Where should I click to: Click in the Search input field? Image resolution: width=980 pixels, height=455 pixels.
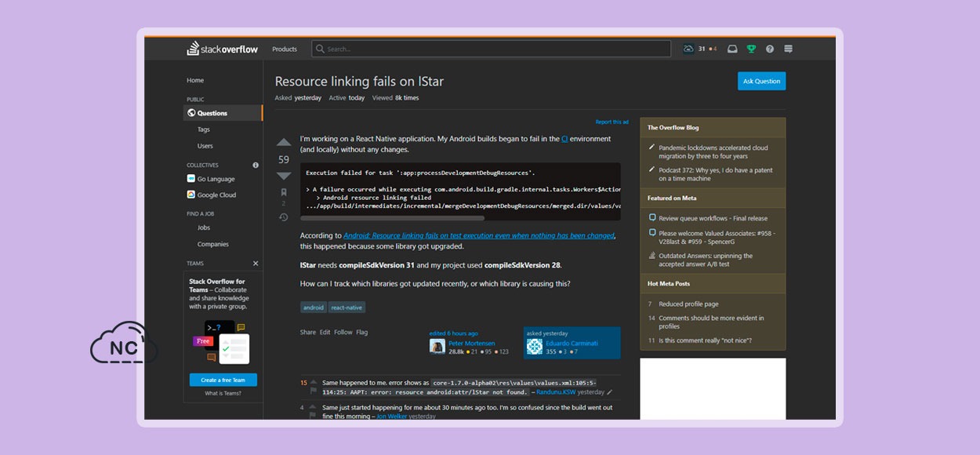pos(492,49)
